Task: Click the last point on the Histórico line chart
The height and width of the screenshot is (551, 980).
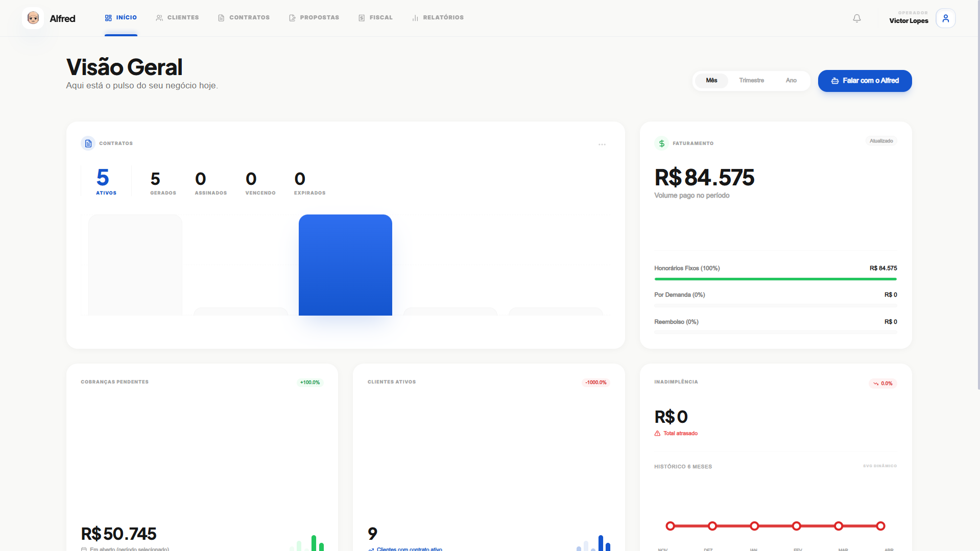Action: click(x=880, y=526)
